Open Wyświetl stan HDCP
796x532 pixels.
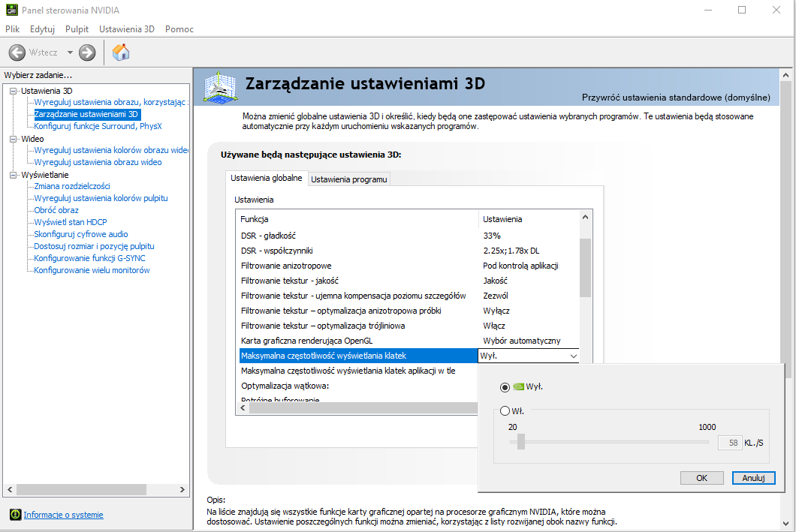71,222
